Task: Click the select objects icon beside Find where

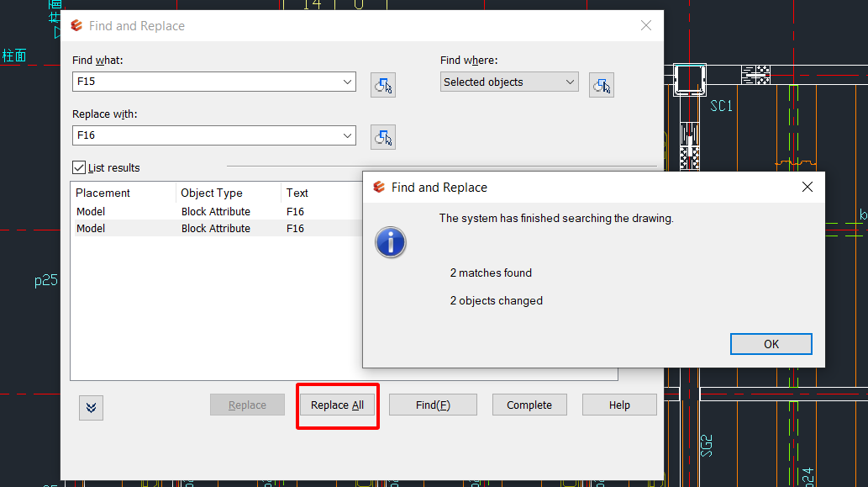Action: click(601, 85)
